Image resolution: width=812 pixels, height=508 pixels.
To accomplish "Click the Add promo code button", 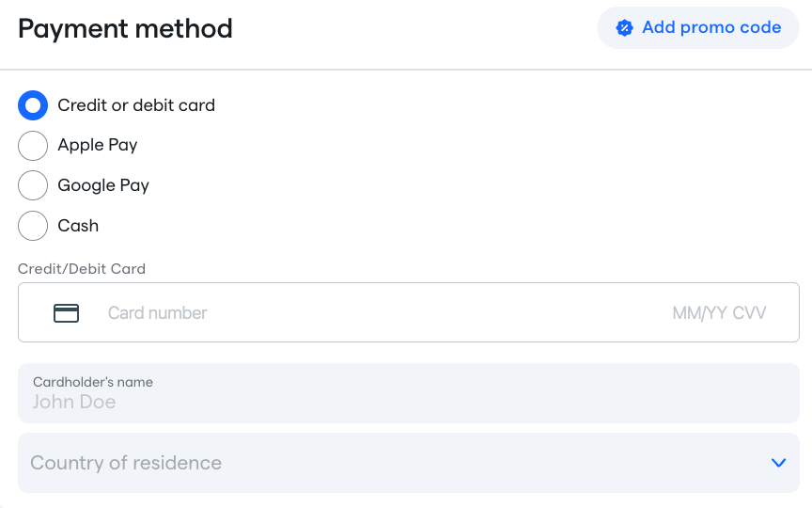I will tap(697, 28).
